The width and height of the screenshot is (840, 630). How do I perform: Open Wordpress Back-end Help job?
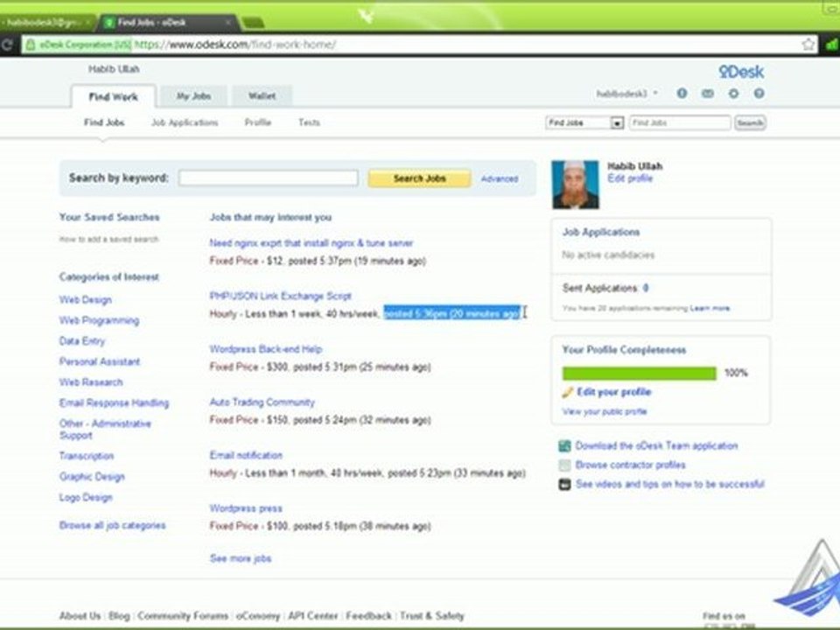(x=266, y=349)
